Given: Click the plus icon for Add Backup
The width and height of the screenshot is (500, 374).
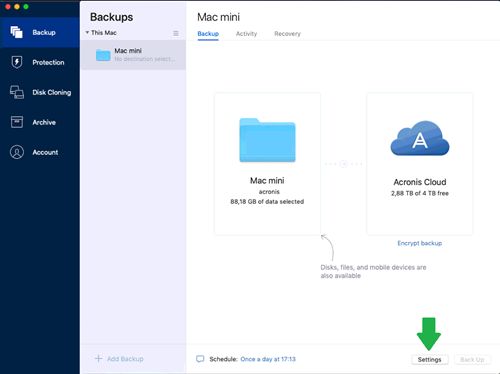Looking at the screenshot, I should (98, 359).
